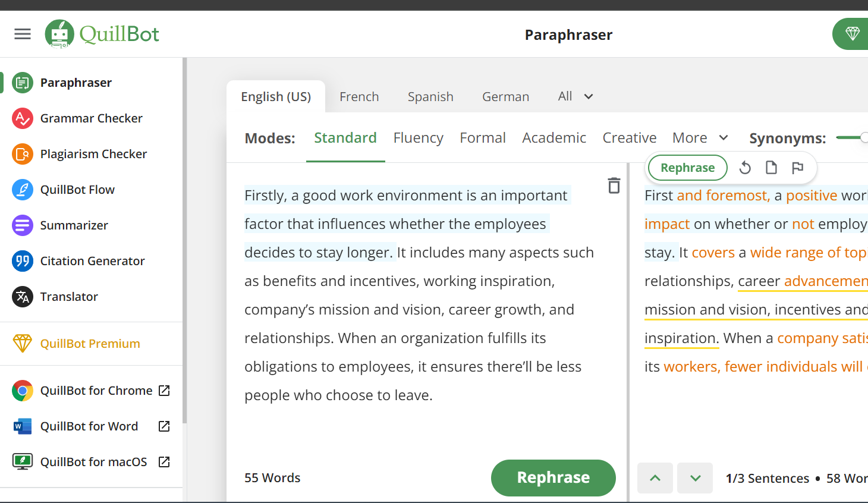Go to the previous sentence with up chevron
The width and height of the screenshot is (868, 503).
tap(655, 478)
